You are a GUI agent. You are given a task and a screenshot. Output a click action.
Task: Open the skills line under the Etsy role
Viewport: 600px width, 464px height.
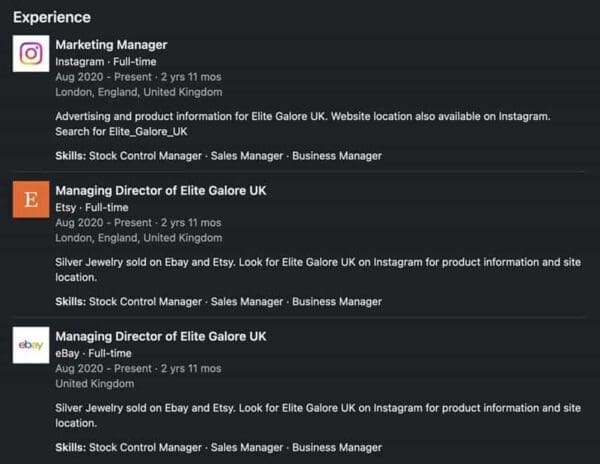pyautogui.click(x=218, y=301)
